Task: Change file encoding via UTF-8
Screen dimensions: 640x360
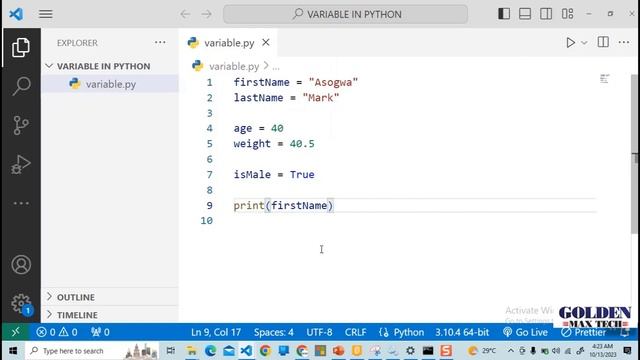Action: tap(319, 332)
